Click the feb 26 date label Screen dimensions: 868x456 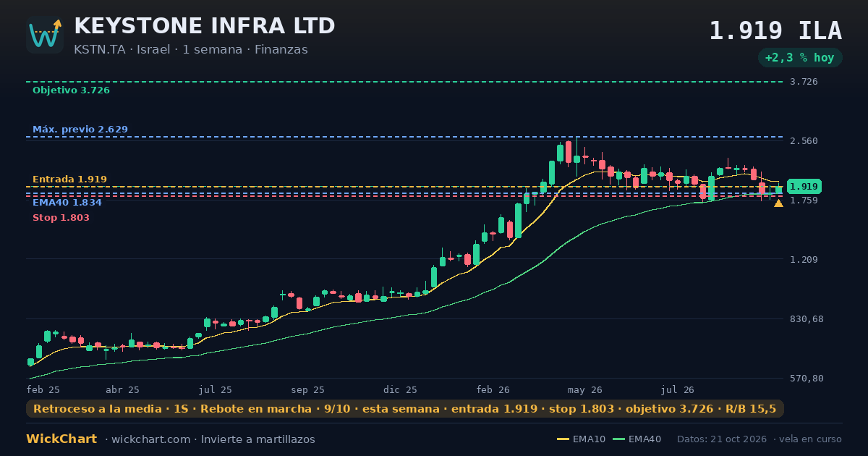point(493,389)
